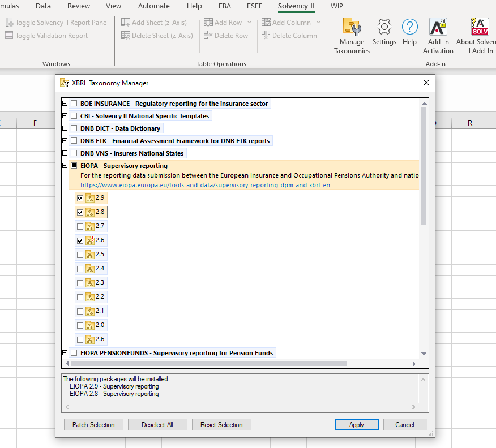Open the eiopa.europa.eu hyperlink
Viewport: 496px width, 448px height.
(x=205, y=185)
